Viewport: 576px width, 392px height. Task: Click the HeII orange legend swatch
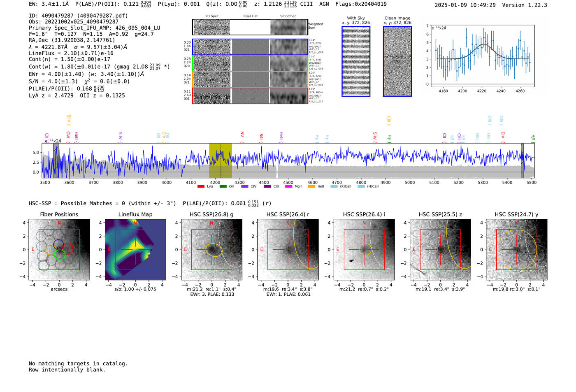[x=312, y=187]
